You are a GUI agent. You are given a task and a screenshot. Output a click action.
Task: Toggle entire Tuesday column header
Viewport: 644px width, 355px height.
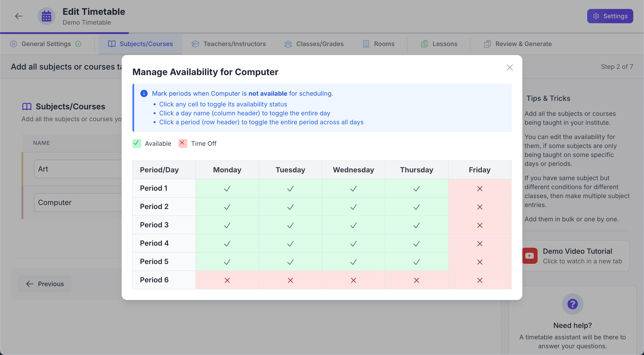(x=290, y=170)
